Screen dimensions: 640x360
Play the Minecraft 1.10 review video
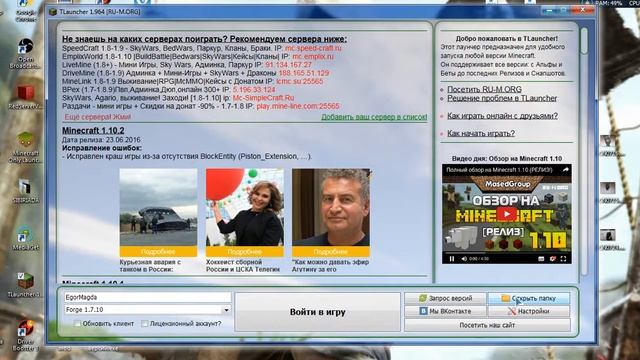pos(508,214)
